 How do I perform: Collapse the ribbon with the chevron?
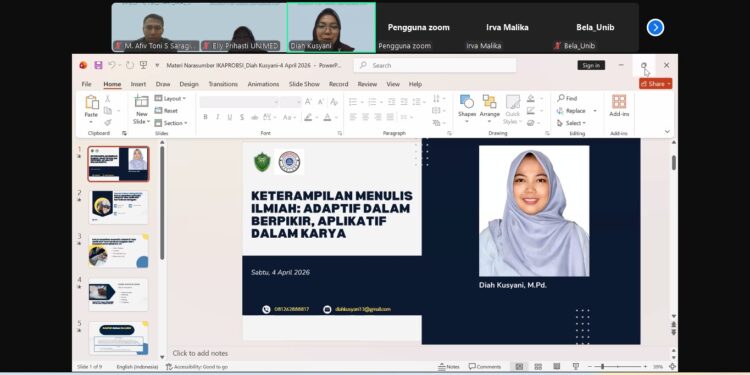pyautogui.click(x=667, y=132)
